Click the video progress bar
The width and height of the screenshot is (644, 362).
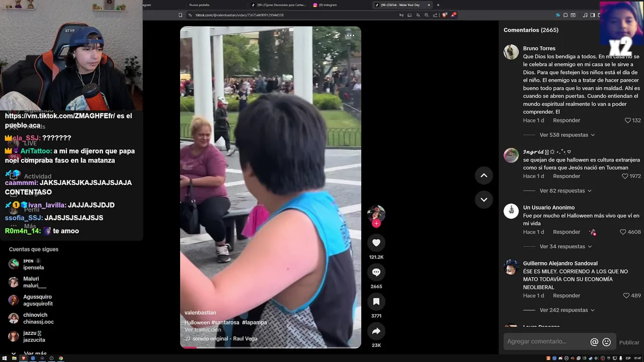point(271,347)
